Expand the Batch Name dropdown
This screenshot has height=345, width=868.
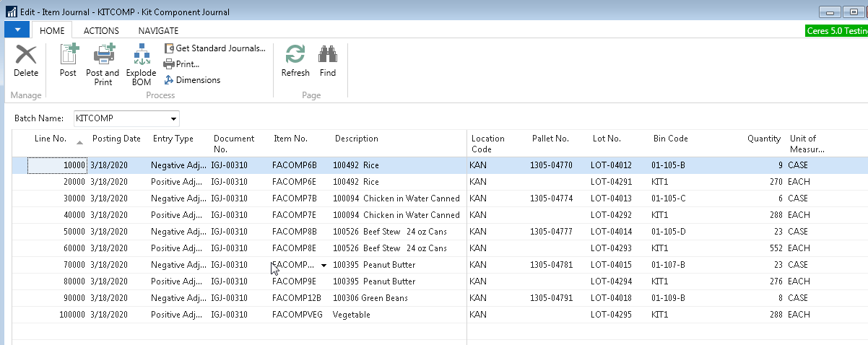[173, 118]
